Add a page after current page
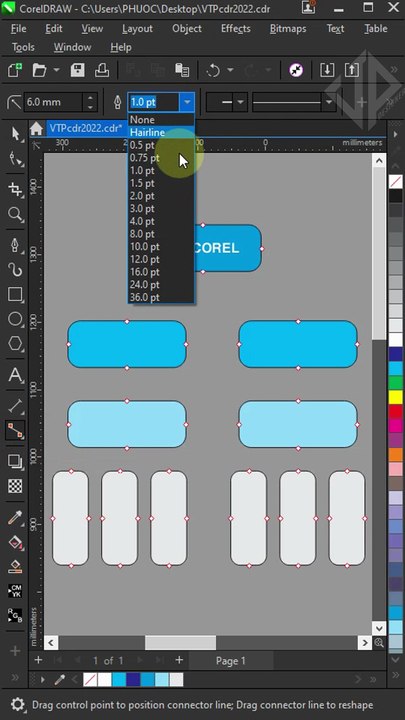This screenshot has height=720, width=405. click(179, 660)
